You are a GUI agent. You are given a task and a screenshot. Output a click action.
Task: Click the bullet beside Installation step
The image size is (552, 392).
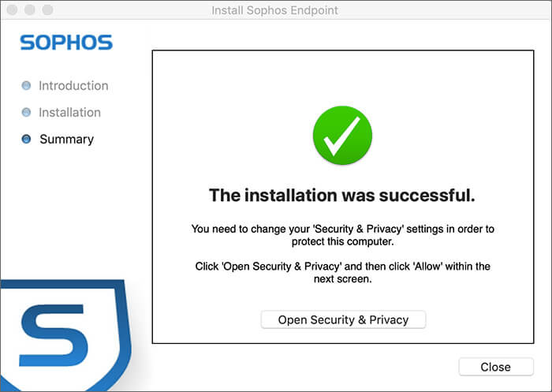[x=26, y=112]
